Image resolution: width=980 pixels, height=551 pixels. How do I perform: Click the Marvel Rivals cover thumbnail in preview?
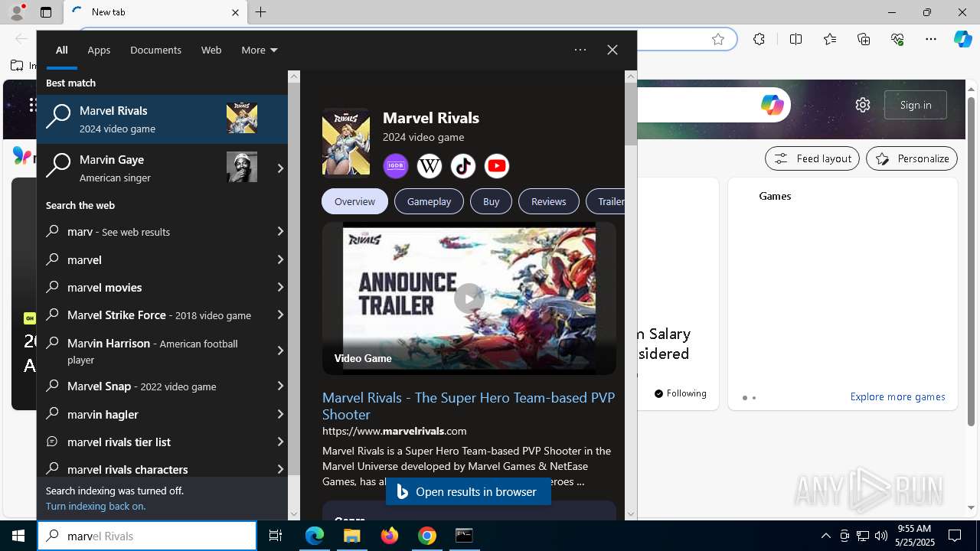click(x=346, y=142)
